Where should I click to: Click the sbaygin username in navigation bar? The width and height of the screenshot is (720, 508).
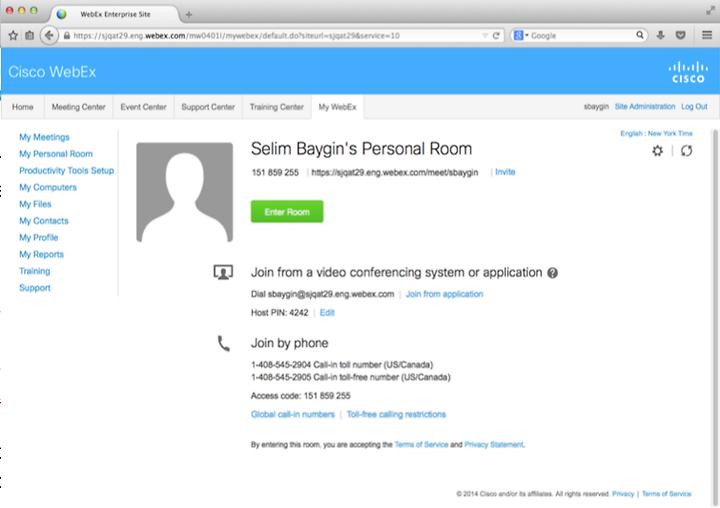tap(596, 107)
